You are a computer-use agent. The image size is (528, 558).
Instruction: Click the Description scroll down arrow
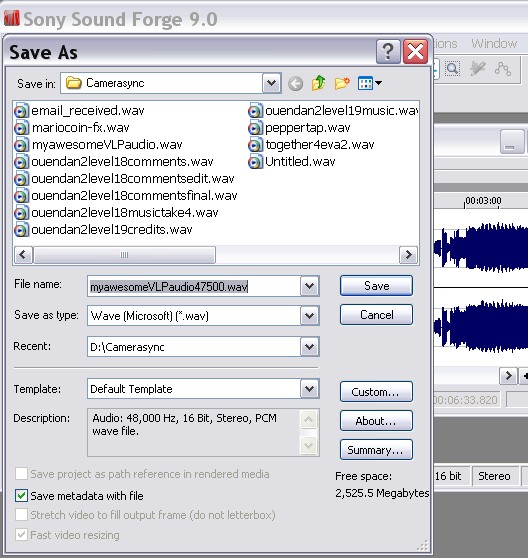click(x=308, y=445)
